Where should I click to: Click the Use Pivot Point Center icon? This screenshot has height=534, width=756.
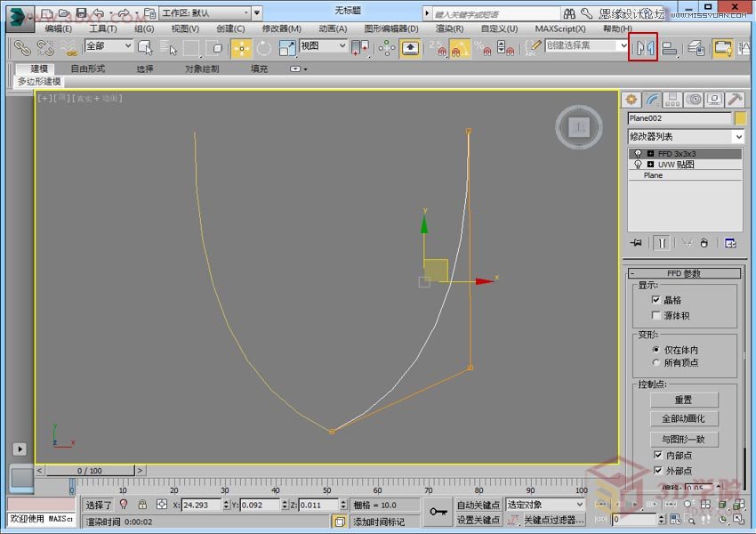click(360, 48)
